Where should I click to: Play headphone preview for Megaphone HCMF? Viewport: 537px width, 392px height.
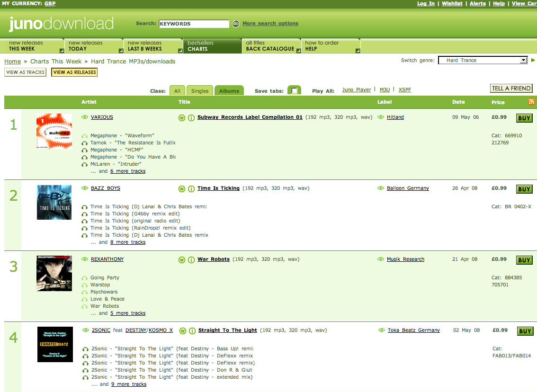85,150
